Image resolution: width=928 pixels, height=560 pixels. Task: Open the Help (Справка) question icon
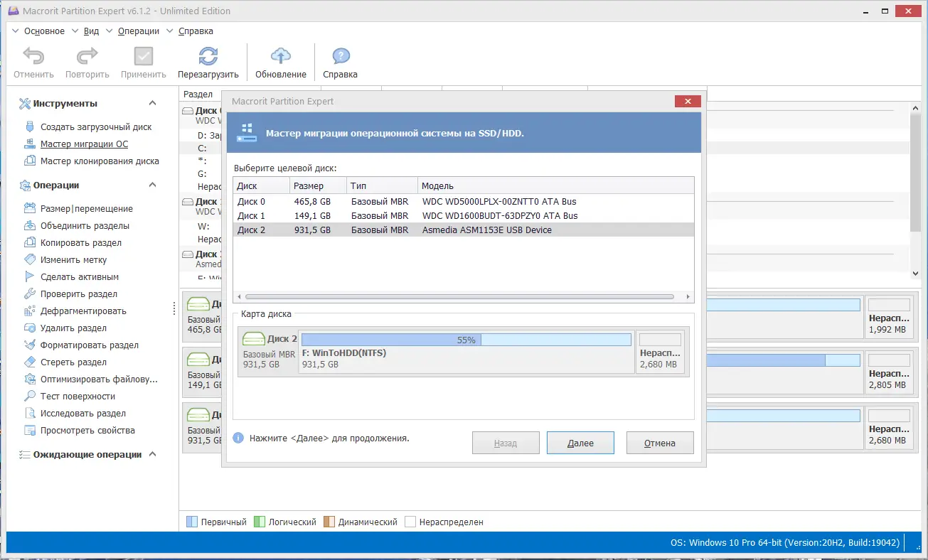pyautogui.click(x=341, y=56)
